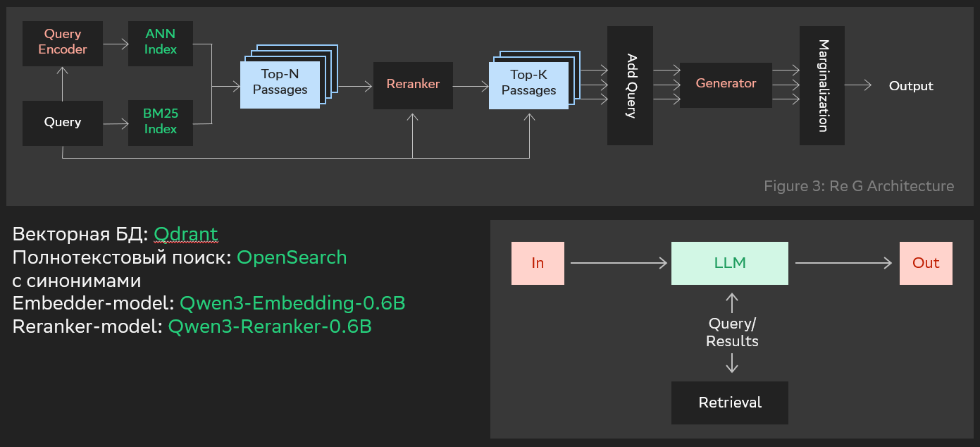Click the Output label
The image size is (980, 447).
point(911,86)
